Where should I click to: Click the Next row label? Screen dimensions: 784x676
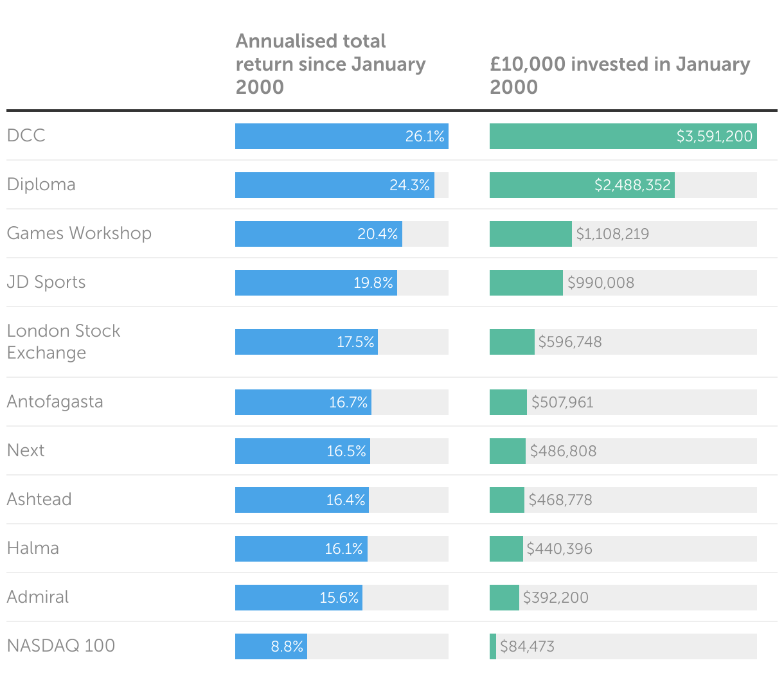click(26, 450)
